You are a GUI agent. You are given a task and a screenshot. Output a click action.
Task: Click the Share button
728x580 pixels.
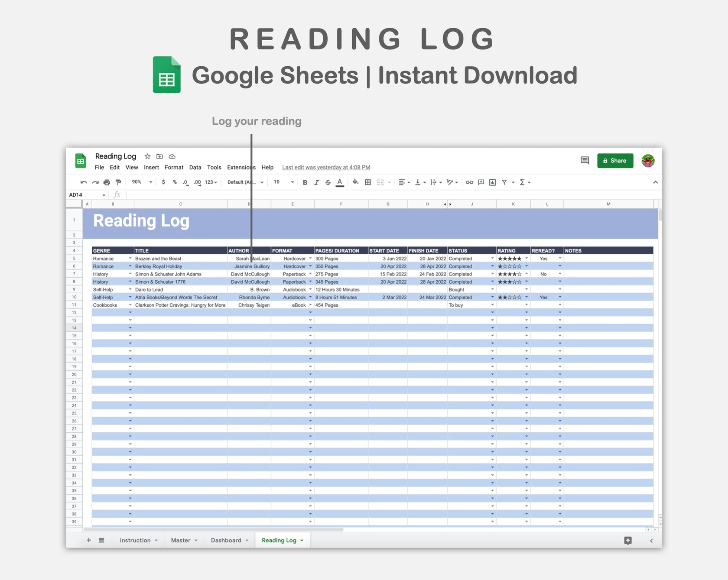point(615,160)
